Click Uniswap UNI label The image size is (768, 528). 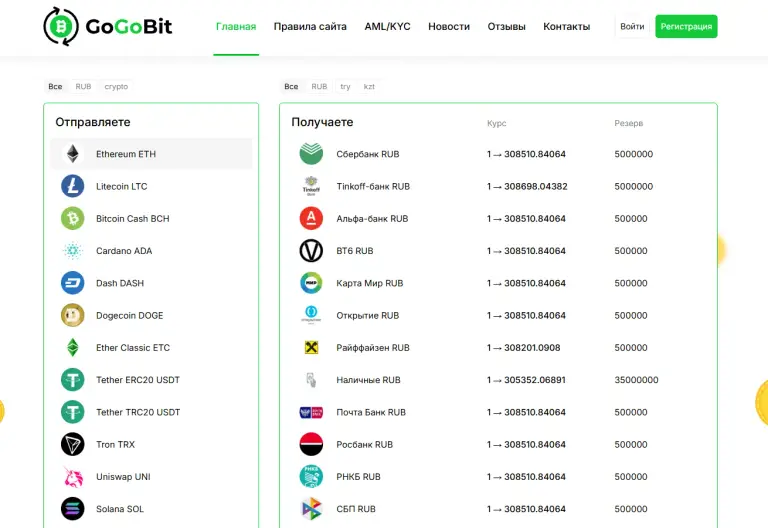(123, 477)
